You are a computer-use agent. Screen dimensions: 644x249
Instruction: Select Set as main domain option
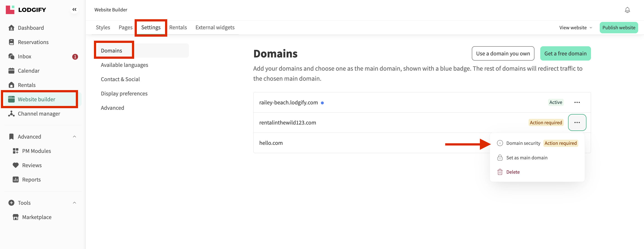(527, 158)
